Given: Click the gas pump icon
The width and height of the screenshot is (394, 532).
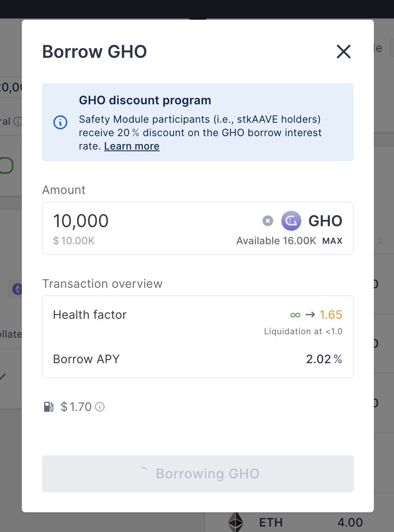Looking at the screenshot, I should click(49, 407).
